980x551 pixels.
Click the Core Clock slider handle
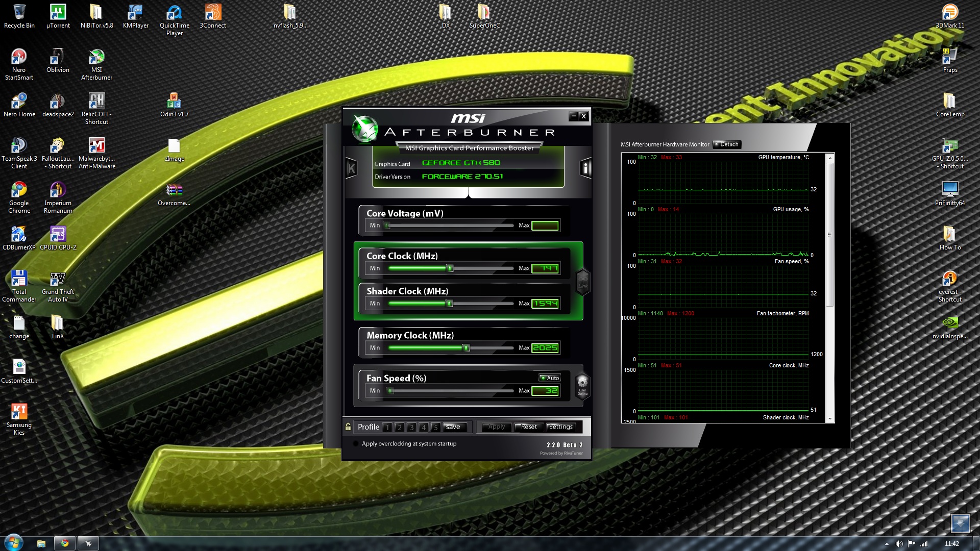pos(450,268)
